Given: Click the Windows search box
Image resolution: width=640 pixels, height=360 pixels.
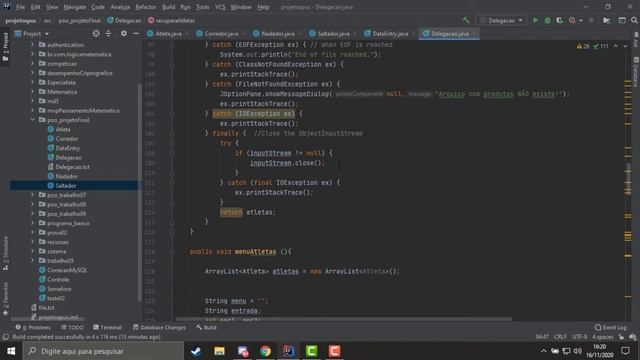Looking at the screenshot, I should coord(103,351).
